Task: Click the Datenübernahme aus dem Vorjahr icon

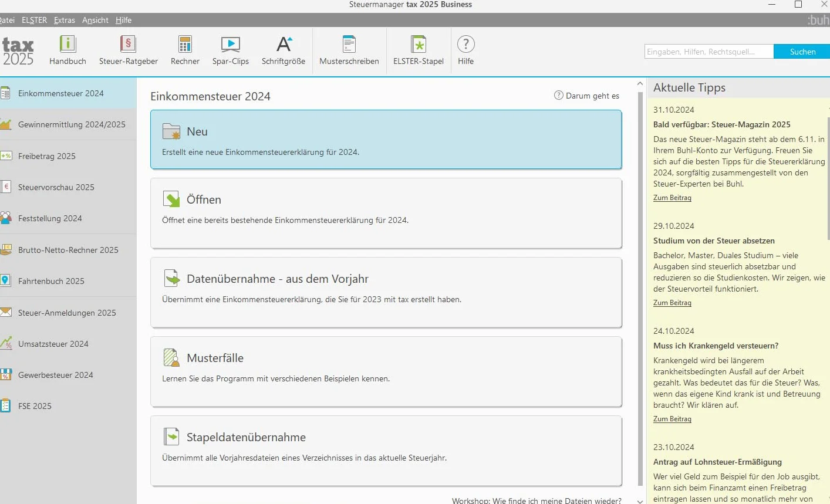Action: click(x=171, y=278)
